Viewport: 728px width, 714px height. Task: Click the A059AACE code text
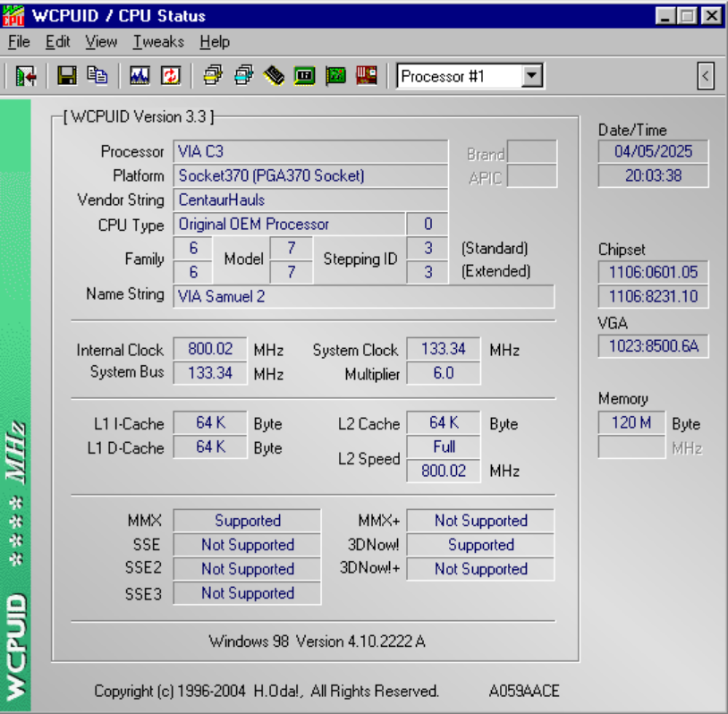tap(524, 692)
